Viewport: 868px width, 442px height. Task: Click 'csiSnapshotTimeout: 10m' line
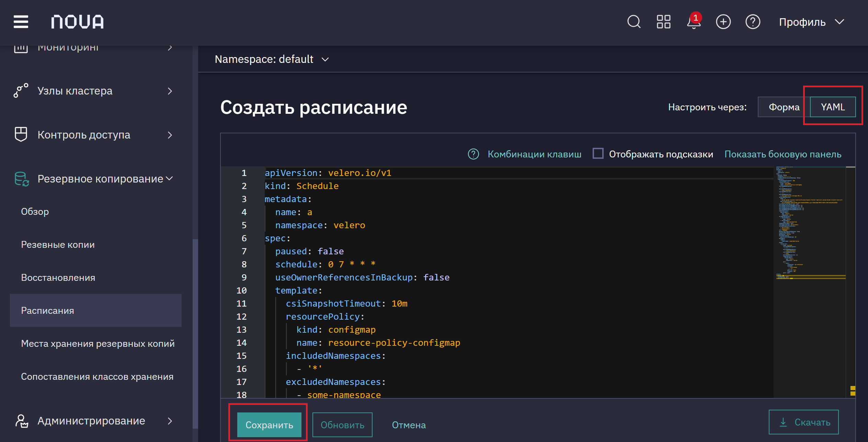click(346, 303)
